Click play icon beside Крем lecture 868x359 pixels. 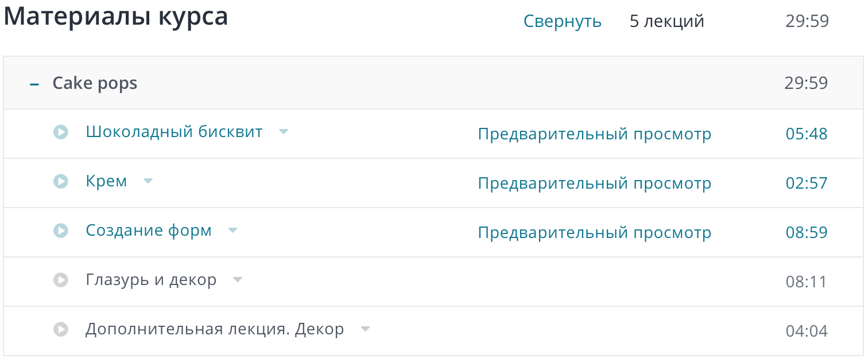[x=60, y=182]
